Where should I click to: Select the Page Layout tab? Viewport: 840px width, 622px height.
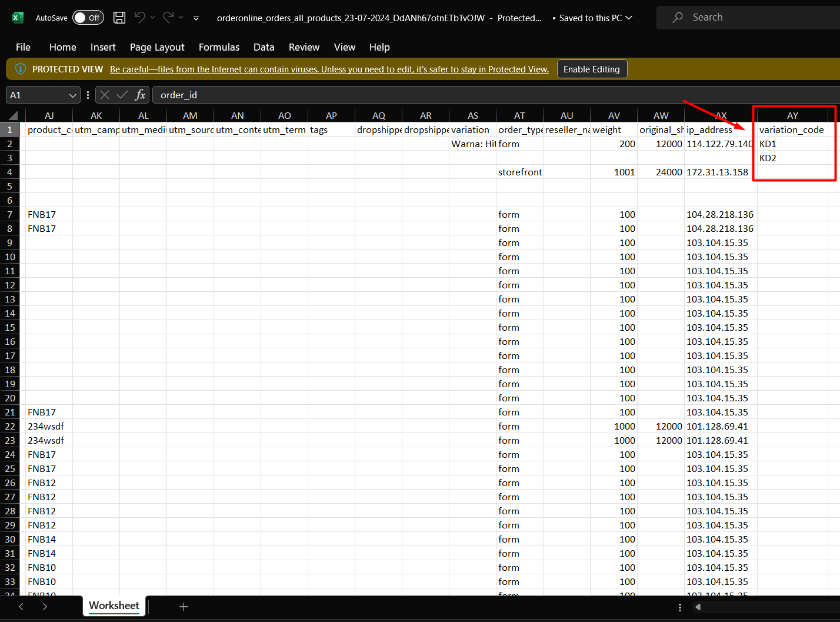157,47
